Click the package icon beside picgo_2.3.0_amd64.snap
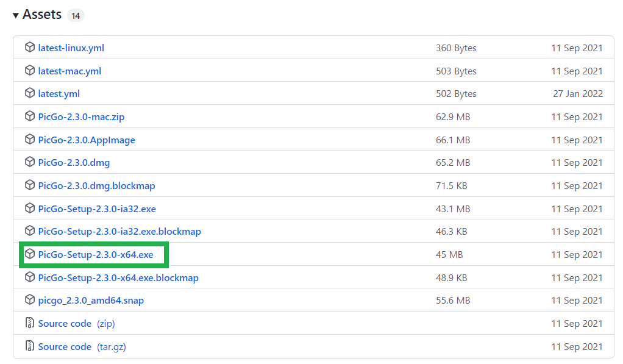Image resolution: width=623 pixels, height=364 pixels. 30,299
